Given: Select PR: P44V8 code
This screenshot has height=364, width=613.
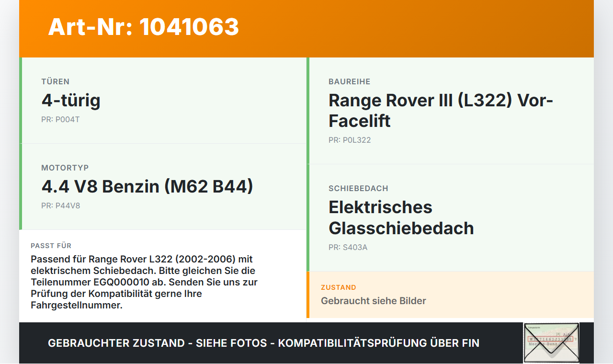Looking at the screenshot, I should [x=61, y=205].
